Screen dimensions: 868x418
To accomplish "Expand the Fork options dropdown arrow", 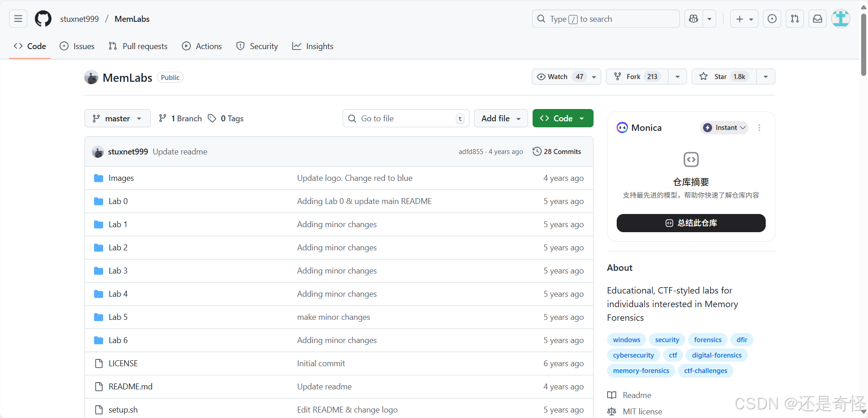I will coord(678,77).
